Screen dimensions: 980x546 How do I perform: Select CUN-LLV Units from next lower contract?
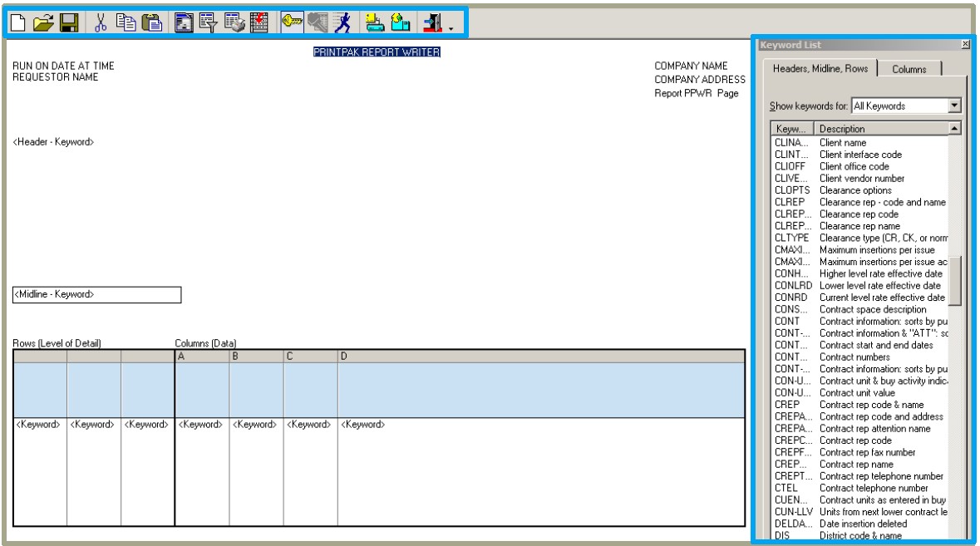point(860,511)
